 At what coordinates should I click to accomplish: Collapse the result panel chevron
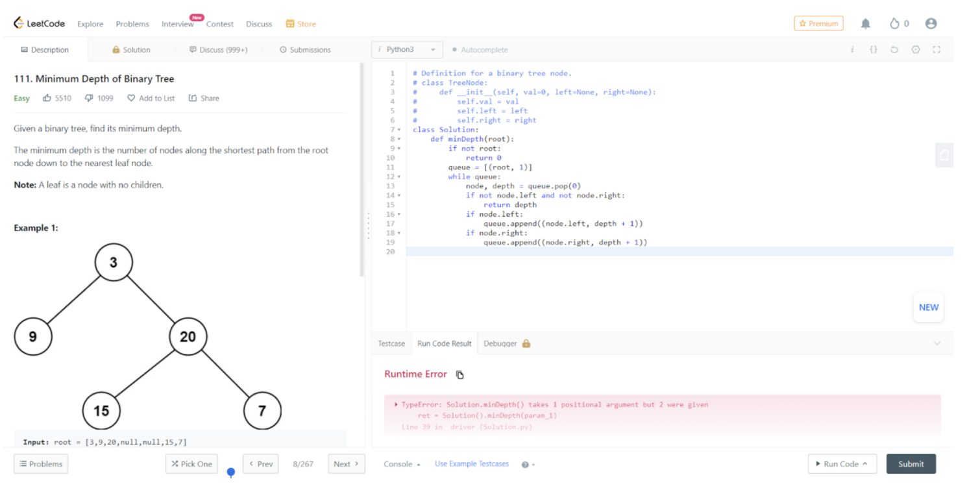[x=937, y=343]
